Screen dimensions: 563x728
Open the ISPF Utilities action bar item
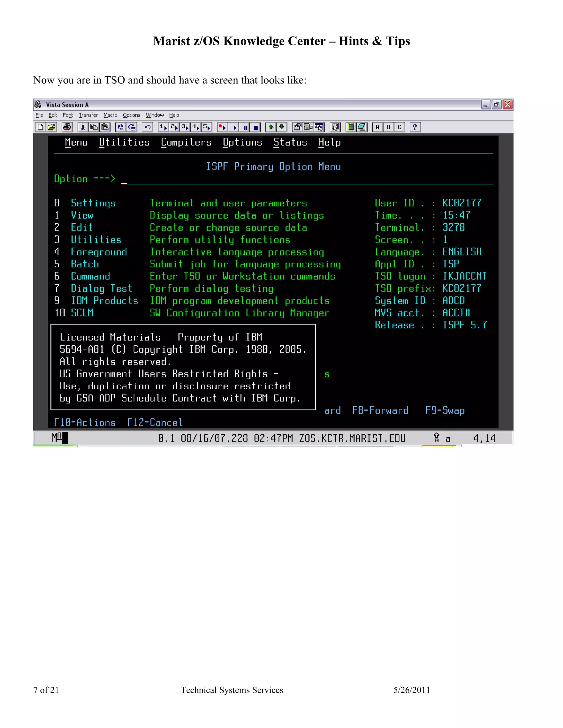pyautogui.click(x=124, y=142)
